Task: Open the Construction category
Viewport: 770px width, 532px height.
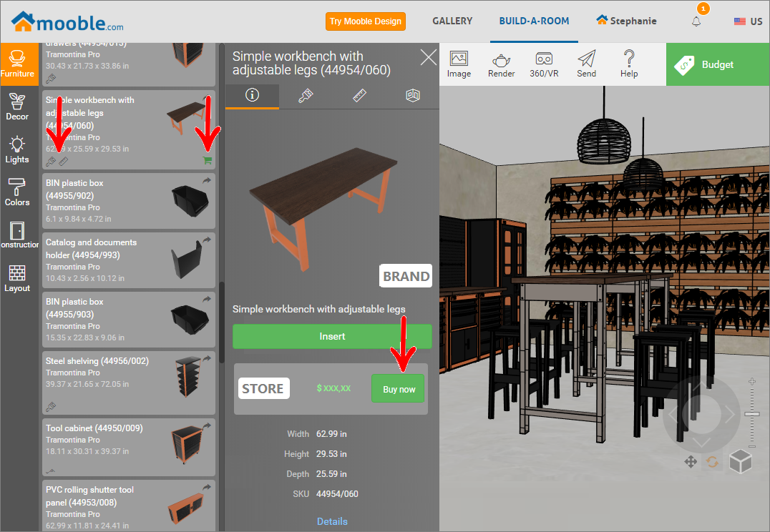Action: coord(19,235)
